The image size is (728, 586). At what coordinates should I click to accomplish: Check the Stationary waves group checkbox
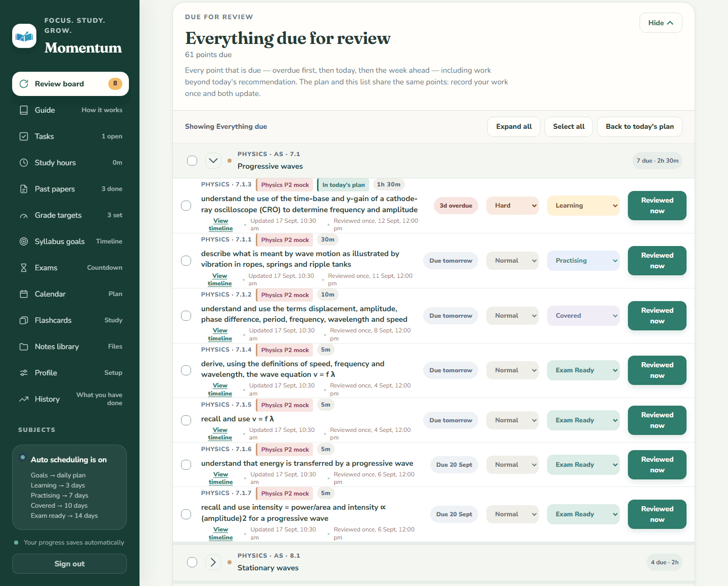pyautogui.click(x=192, y=562)
